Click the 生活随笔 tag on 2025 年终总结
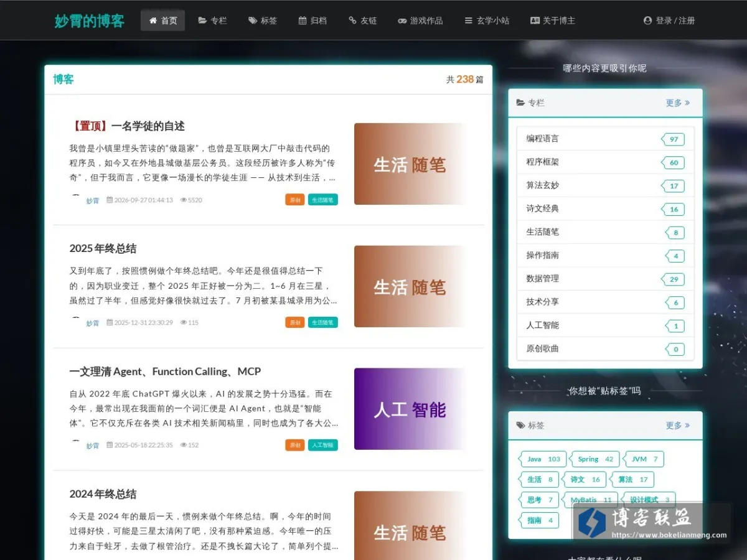The image size is (747, 560). coord(322,322)
